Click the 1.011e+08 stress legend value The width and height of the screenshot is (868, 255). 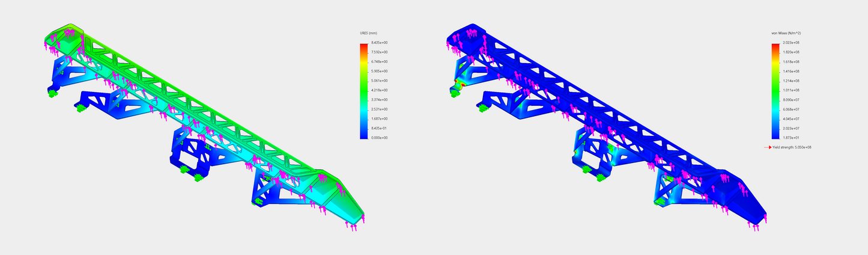point(791,90)
